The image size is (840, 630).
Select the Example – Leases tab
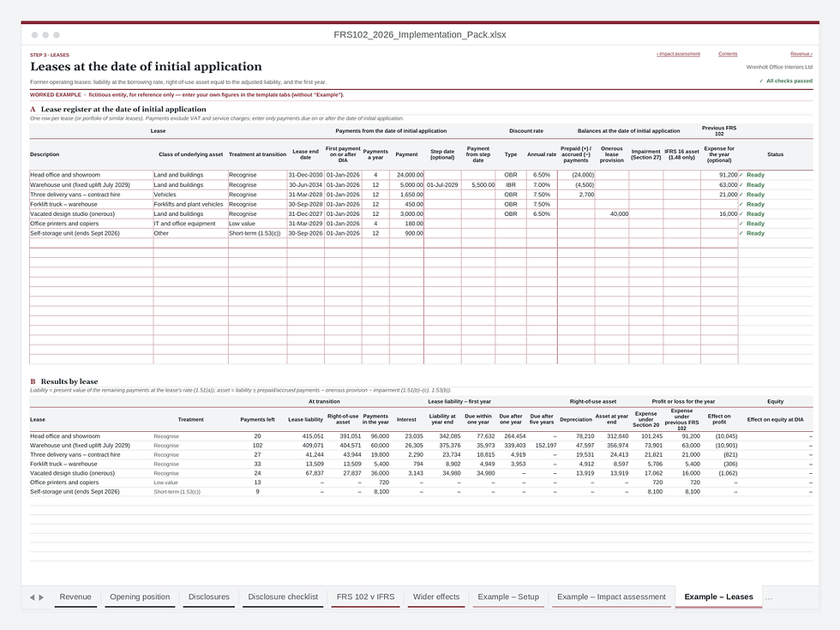click(719, 597)
